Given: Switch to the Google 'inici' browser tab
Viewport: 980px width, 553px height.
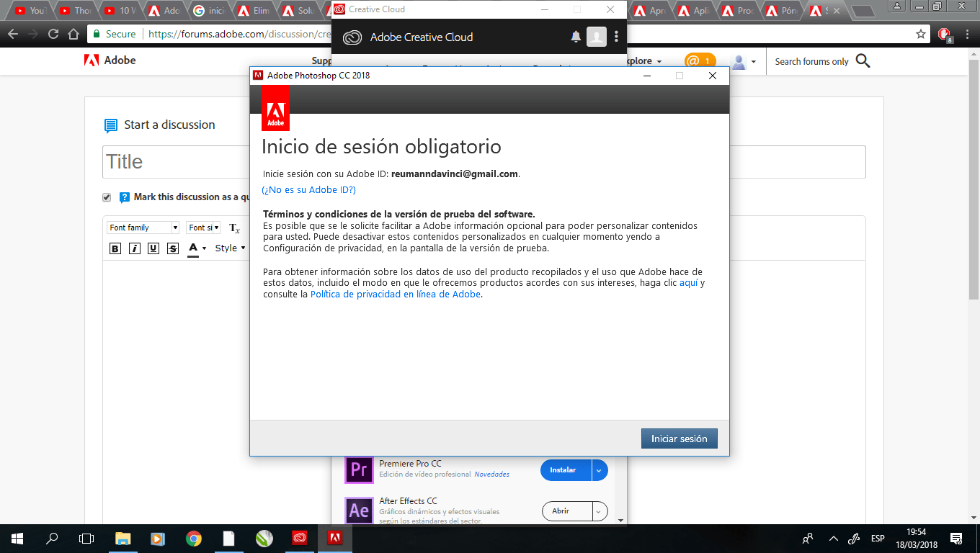Looking at the screenshot, I should pos(208,11).
